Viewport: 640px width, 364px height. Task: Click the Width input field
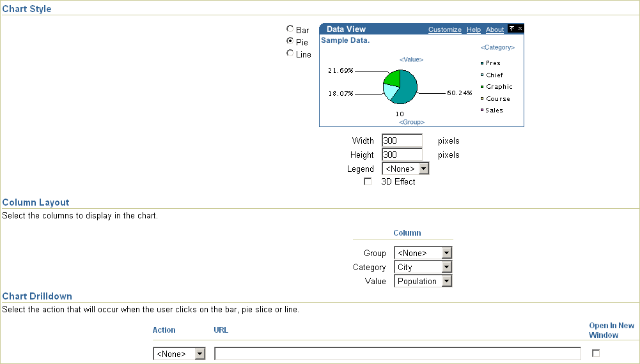point(402,140)
